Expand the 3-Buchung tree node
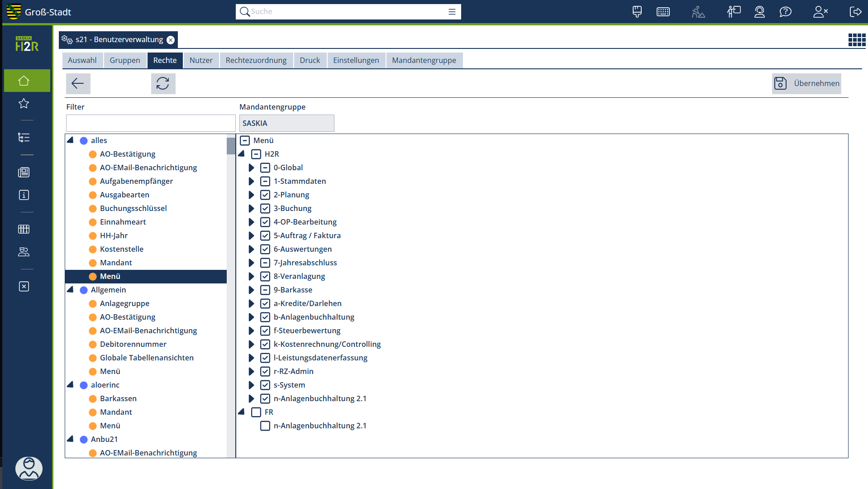Viewport: 868px width, 489px height. coord(252,208)
